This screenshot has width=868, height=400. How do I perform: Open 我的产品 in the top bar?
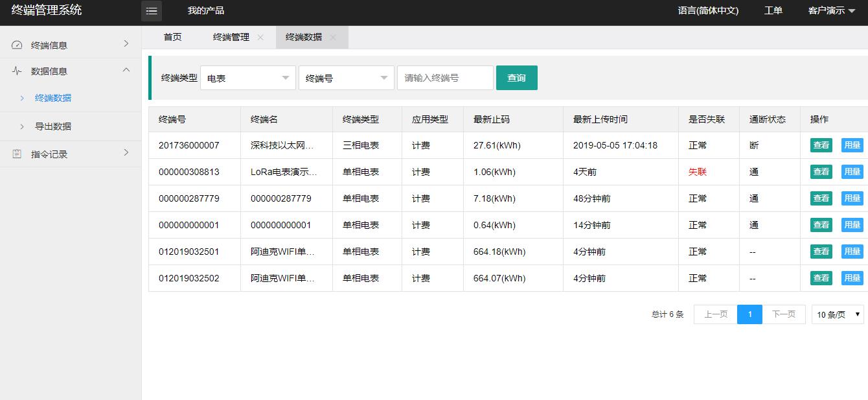205,10
